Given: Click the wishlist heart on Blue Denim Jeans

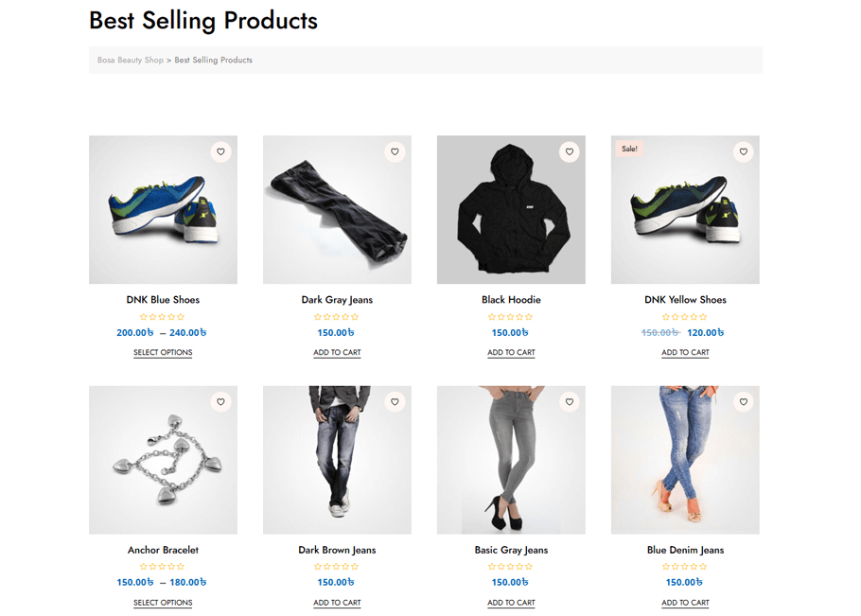Looking at the screenshot, I should point(743,402).
